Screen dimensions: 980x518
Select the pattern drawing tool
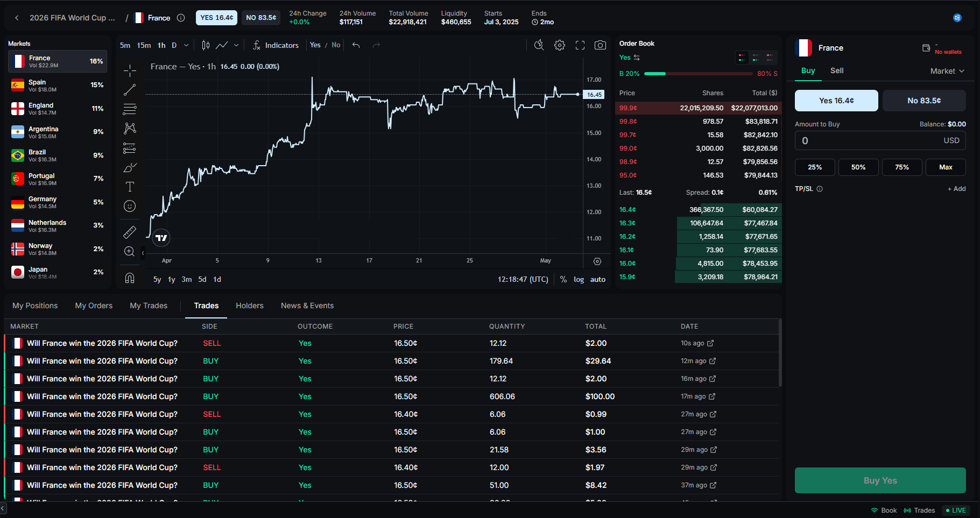point(130,129)
